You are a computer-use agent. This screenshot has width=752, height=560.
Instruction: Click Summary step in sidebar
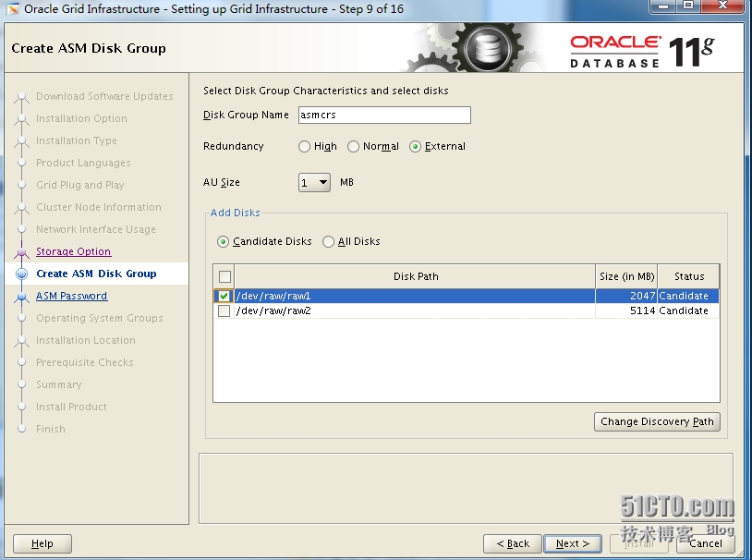tap(58, 384)
